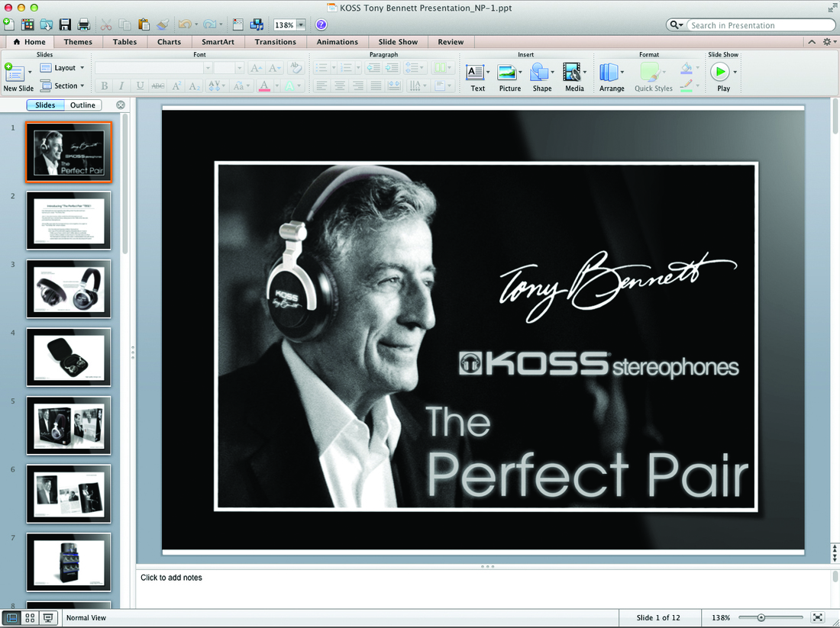840x628 pixels.
Task: Click the purple Help question mark icon
Action: click(321, 24)
